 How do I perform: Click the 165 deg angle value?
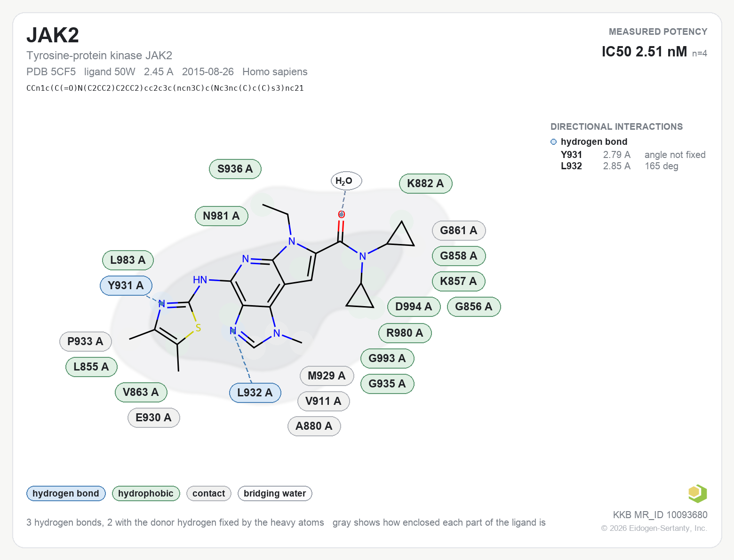click(x=662, y=166)
